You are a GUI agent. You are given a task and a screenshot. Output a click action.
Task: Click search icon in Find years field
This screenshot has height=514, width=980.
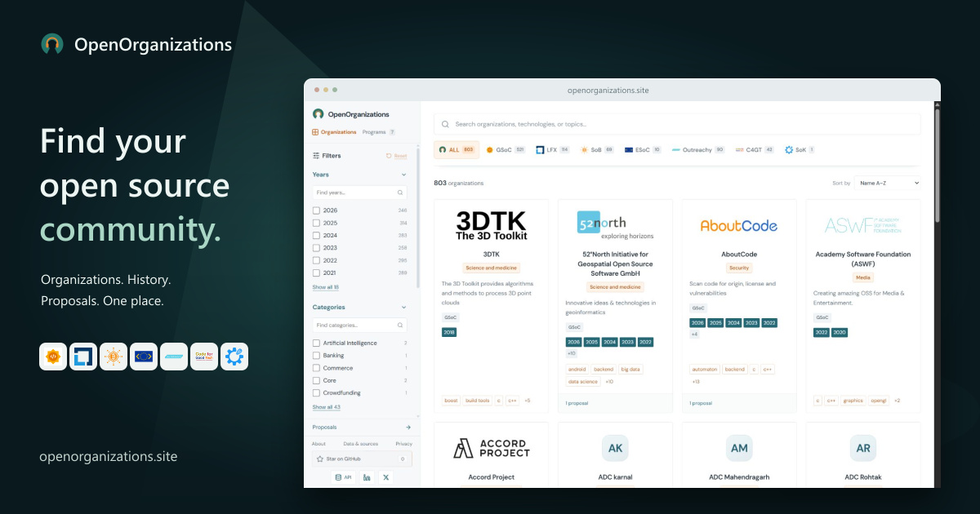[x=400, y=193]
